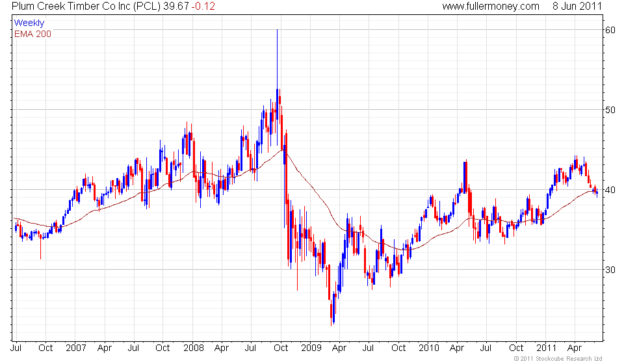Viewport: 637px width, 364px height.
Task: Click the red price change -0.12
Action: pyautogui.click(x=203, y=6)
